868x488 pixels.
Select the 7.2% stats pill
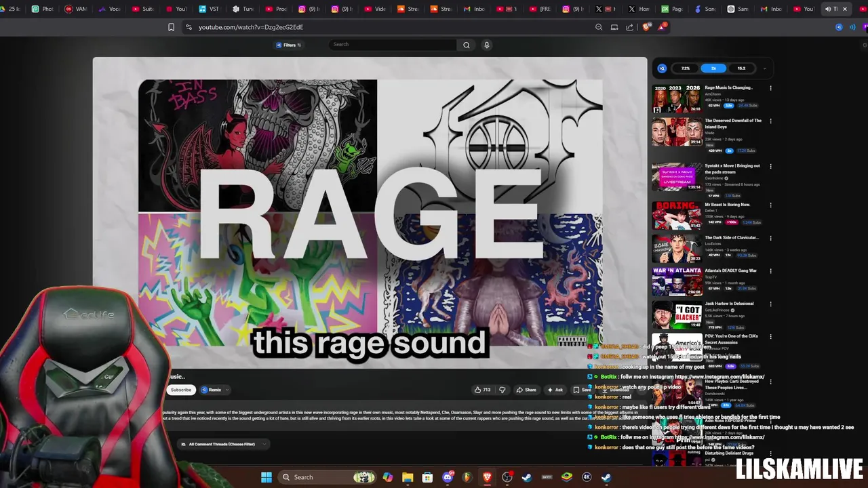[x=686, y=68]
